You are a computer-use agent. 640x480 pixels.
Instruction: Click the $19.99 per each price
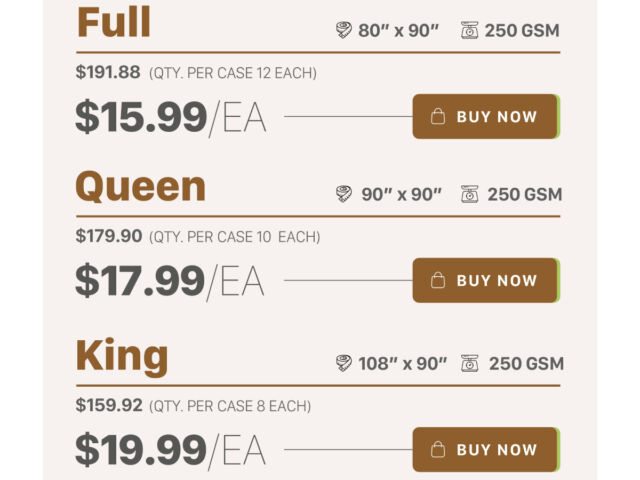tap(170, 451)
